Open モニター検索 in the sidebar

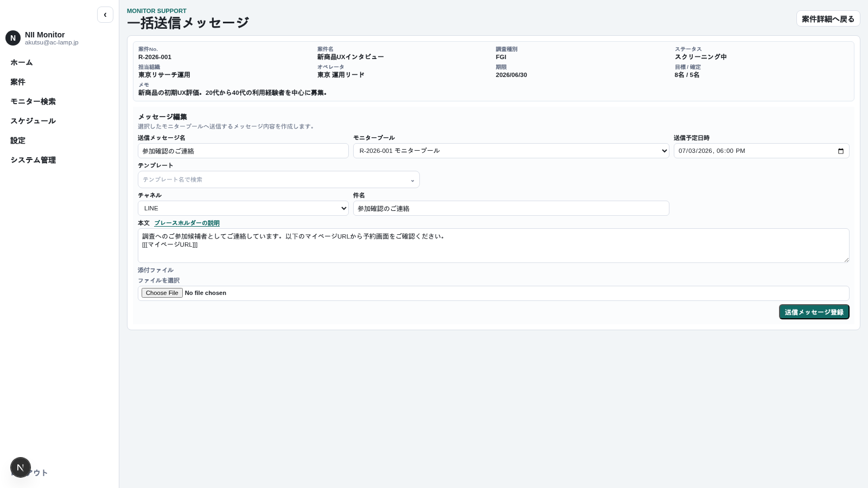tap(33, 101)
